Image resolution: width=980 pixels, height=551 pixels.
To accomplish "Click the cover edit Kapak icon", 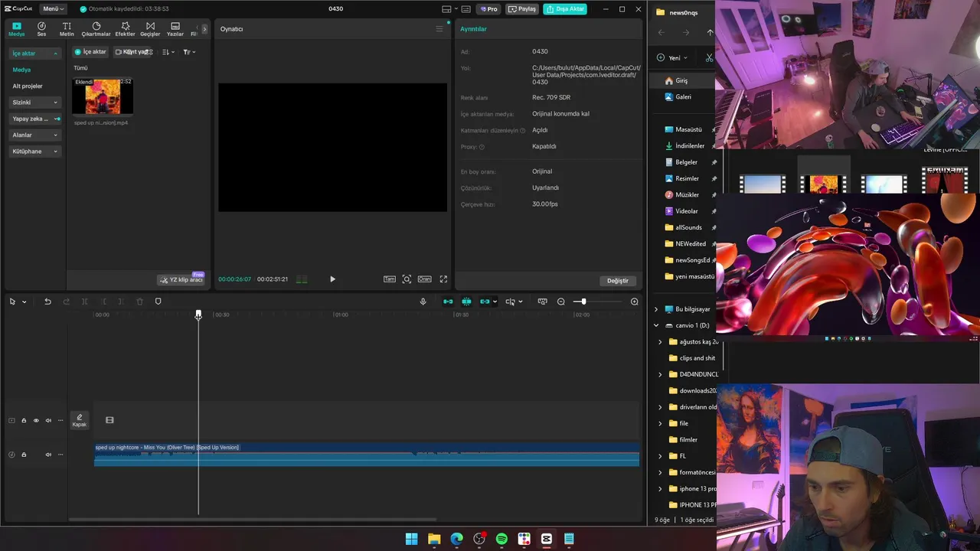I will coord(79,420).
